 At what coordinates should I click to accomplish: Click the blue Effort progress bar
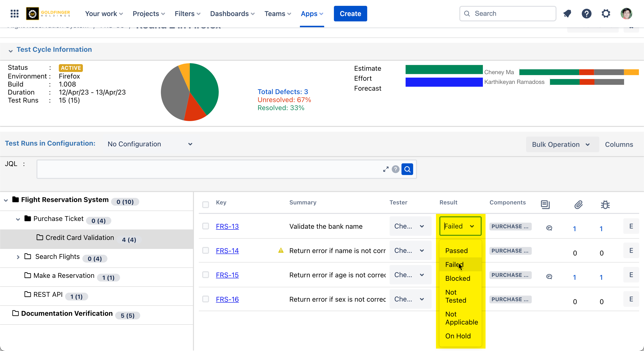click(444, 82)
